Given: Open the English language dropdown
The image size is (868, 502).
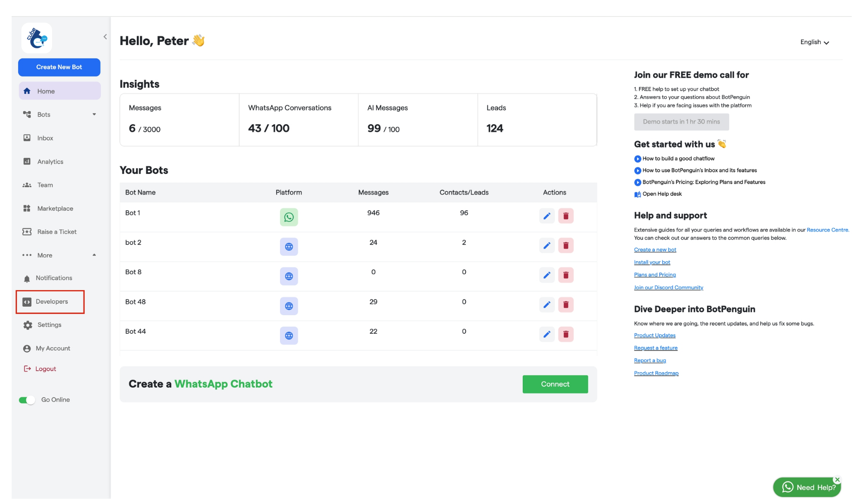Looking at the screenshot, I should 814,42.
